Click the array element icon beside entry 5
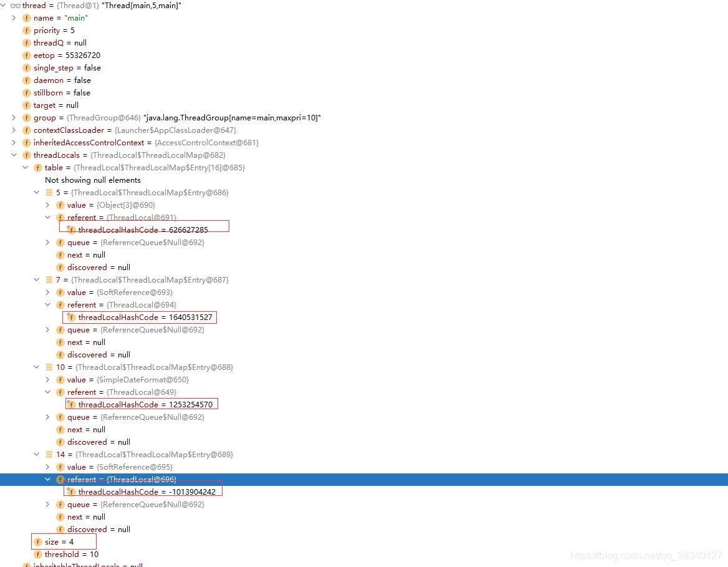The height and width of the screenshot is (567, 728). (x=49, y=192)
